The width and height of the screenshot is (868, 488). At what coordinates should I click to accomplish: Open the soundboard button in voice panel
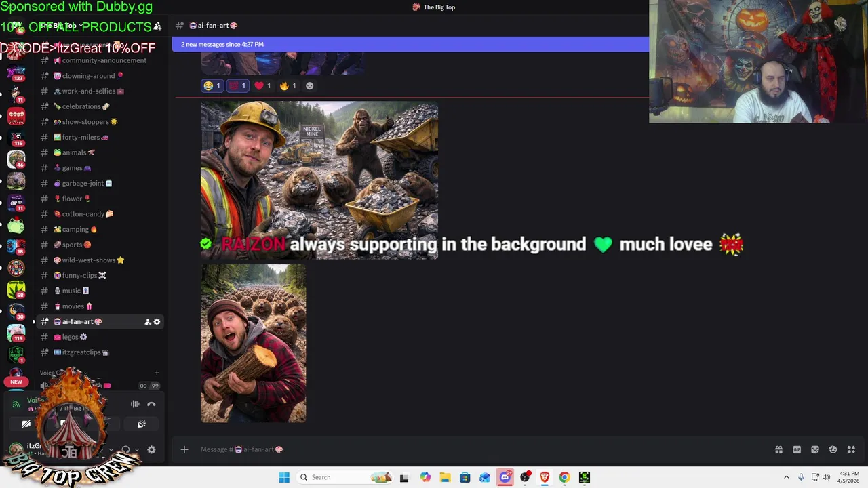tap(141, 424)
